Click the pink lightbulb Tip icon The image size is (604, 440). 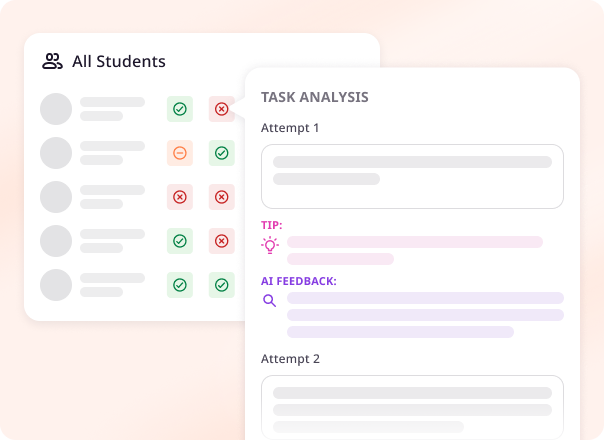coord(270,245)
